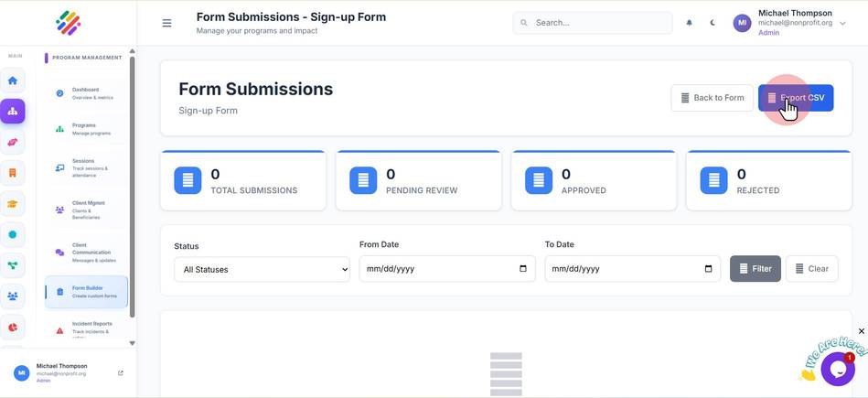Dismiss the We Are Here chat badge

(862, 331)
